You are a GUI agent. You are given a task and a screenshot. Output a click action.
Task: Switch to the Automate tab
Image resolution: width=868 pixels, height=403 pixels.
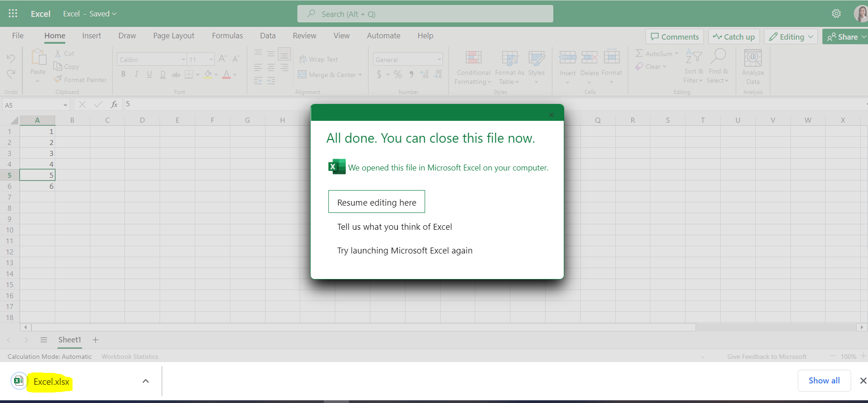[384, 36]
